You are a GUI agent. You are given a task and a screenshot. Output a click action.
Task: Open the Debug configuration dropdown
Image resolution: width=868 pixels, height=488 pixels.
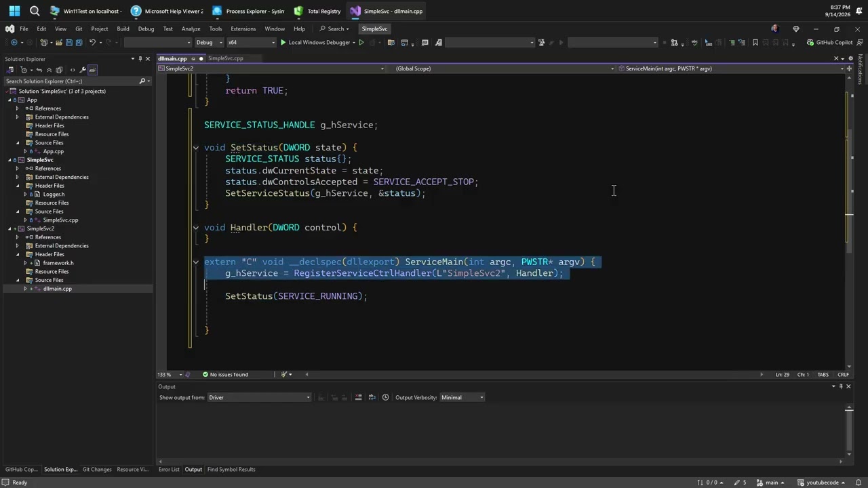tap(209, 43)
